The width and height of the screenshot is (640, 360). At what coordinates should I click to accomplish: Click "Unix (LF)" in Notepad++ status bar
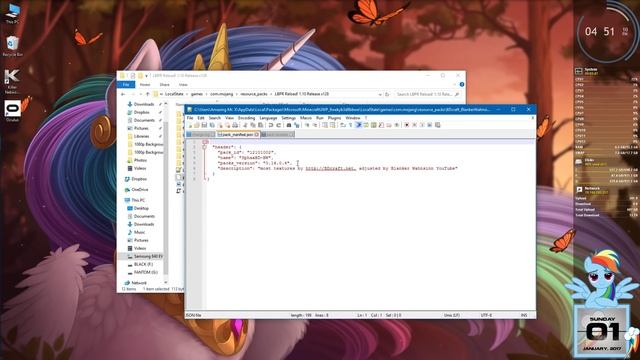coord(451,315)
